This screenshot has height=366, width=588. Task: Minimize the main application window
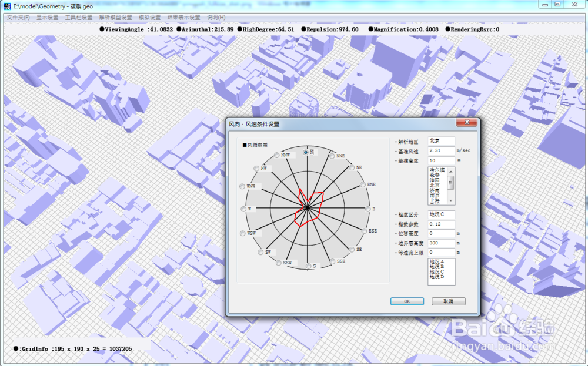[x=545, y=5]
